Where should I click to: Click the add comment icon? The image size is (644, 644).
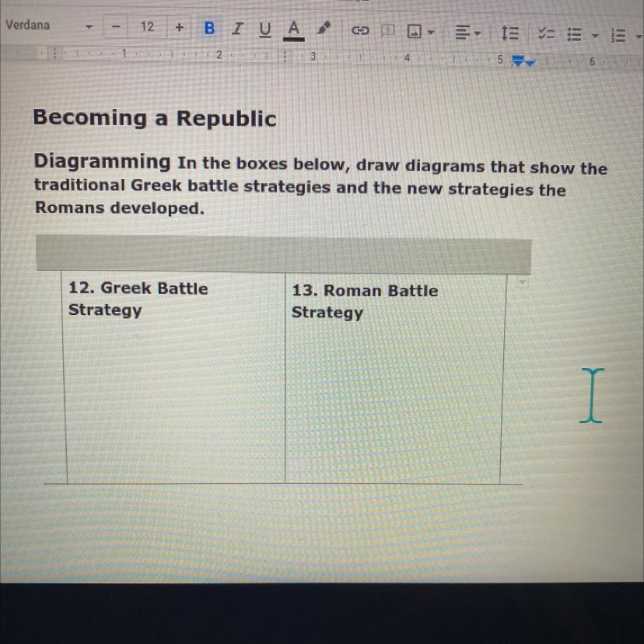[x=387, y=30]
